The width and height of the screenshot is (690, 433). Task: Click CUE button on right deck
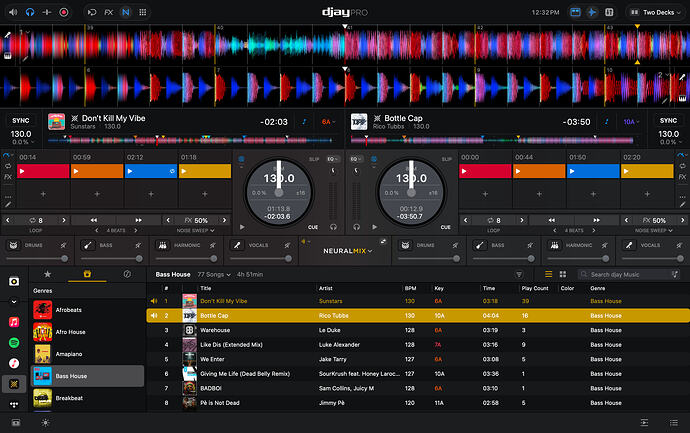coord(445,227)
